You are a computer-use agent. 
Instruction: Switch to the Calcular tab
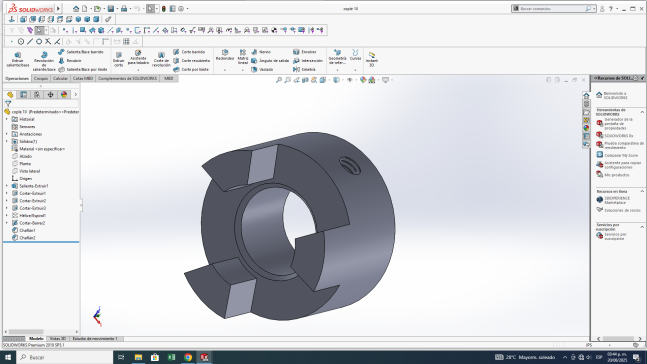[60, 78]
